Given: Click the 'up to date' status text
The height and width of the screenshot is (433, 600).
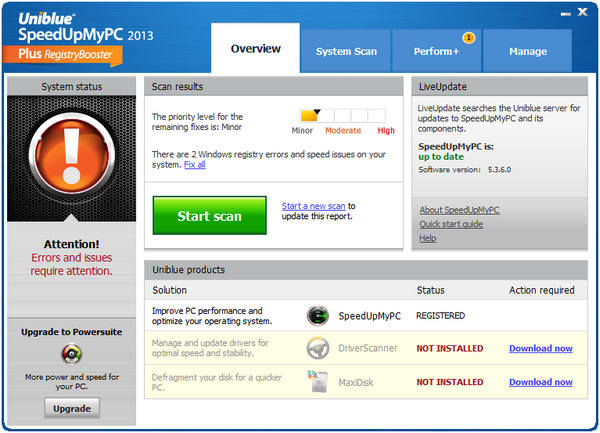Looking at the screenshot, I should 441,156.
